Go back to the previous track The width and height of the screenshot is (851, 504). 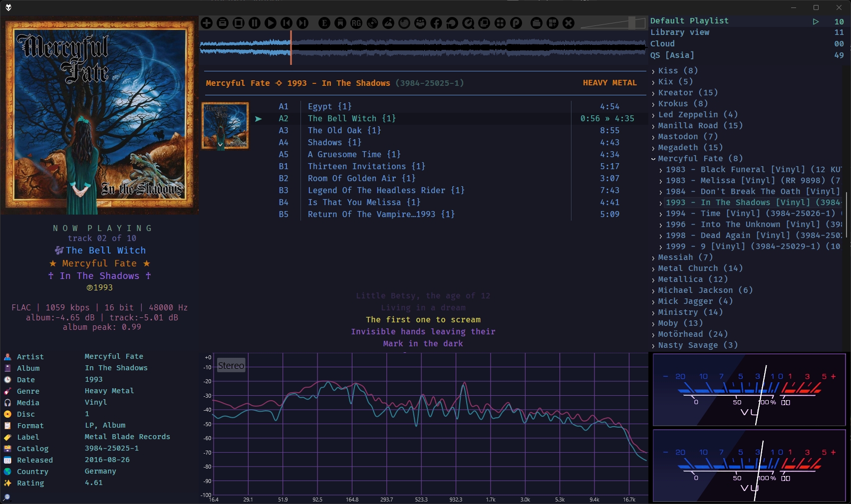[x=286, y=23]
